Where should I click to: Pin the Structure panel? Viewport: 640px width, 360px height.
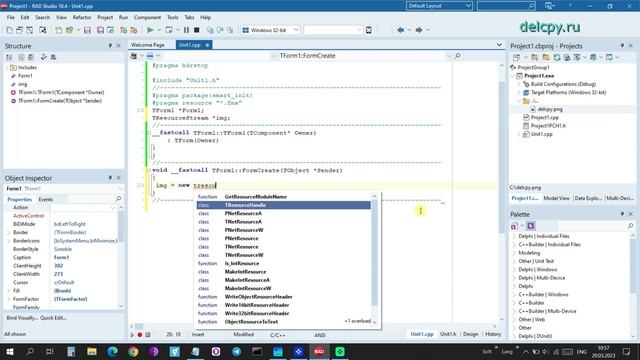(110, 46)
